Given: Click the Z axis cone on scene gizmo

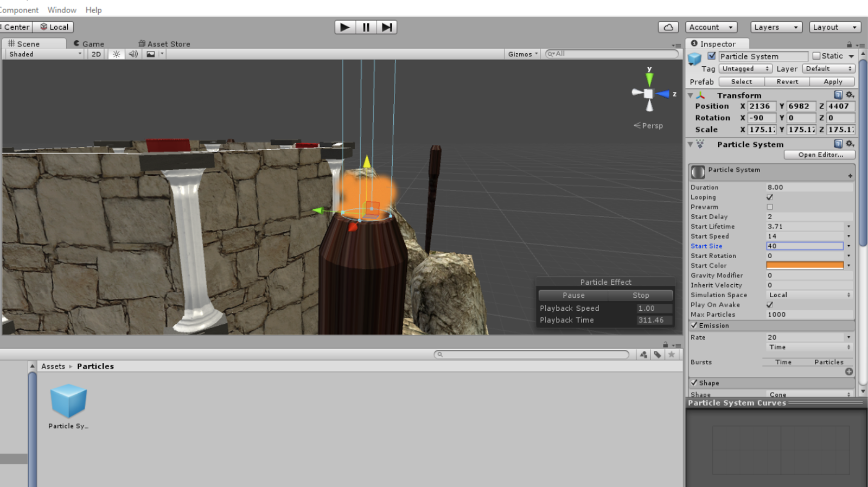Looking at the screenshot, I should [x=663, y=94].
